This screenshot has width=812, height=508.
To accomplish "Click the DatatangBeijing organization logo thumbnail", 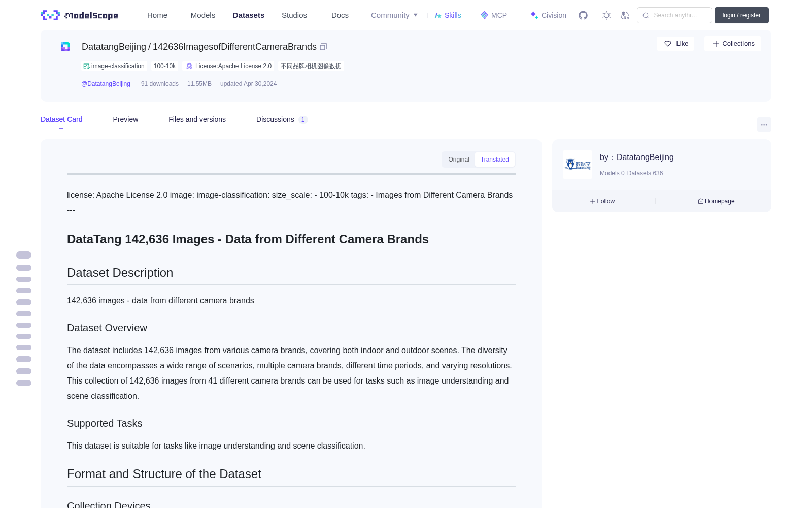I will (578, 165).
